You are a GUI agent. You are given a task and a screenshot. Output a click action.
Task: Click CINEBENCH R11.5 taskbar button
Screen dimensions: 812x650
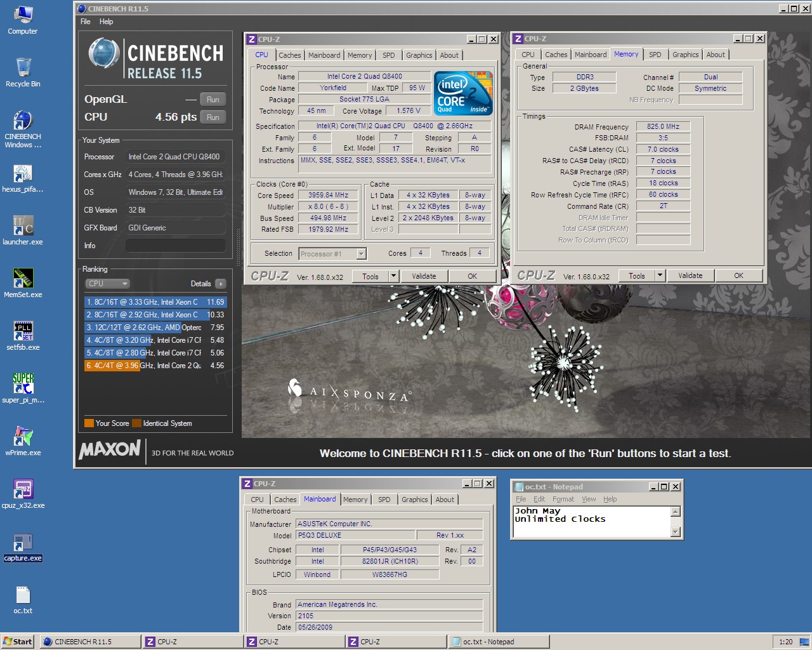pos(91,642)
